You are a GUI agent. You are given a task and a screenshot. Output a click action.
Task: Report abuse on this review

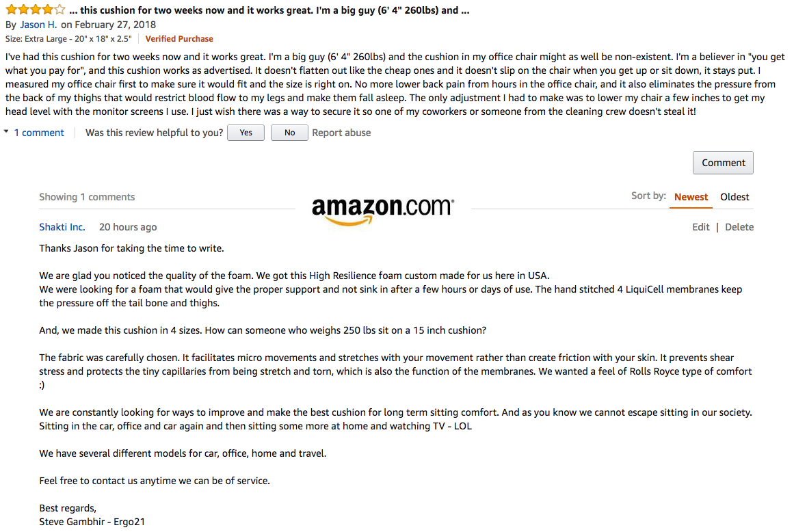pyautogui.click(x=341, y=133)
